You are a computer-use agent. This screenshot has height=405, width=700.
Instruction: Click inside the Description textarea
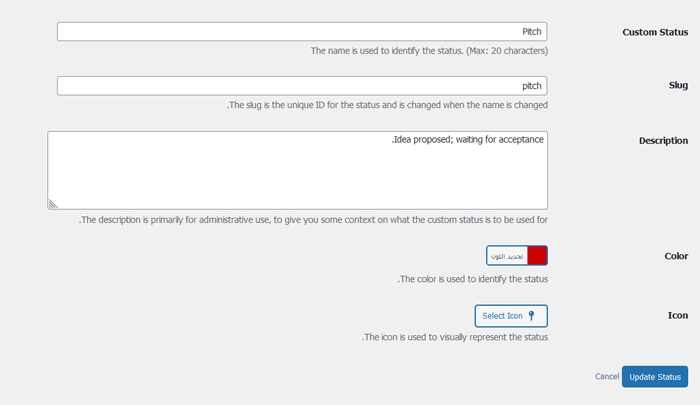click(297, 170)
